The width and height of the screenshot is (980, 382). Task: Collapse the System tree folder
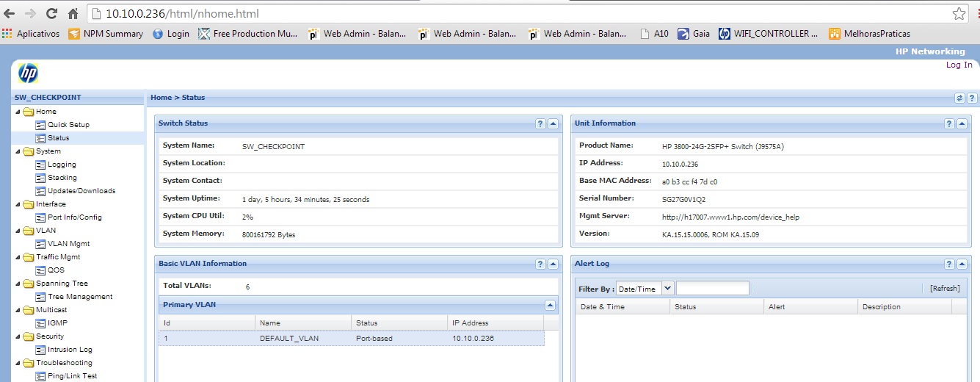(x=18, y=151)
